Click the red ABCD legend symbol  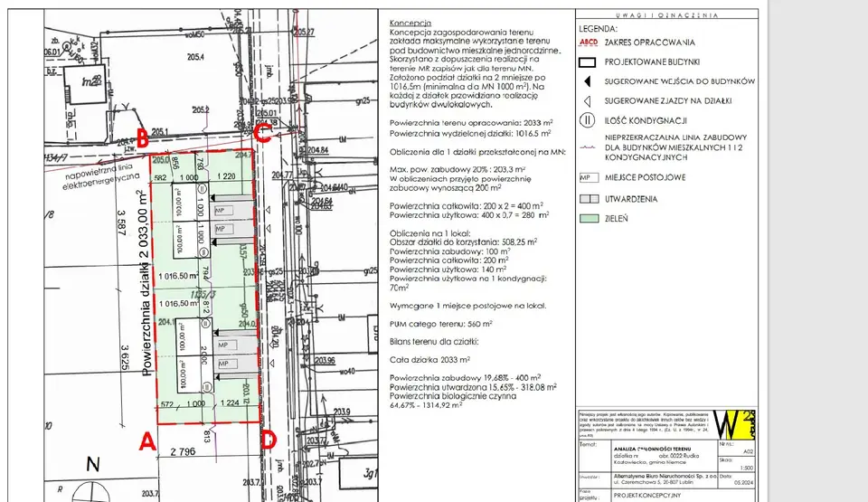click(x=589, y=43)
